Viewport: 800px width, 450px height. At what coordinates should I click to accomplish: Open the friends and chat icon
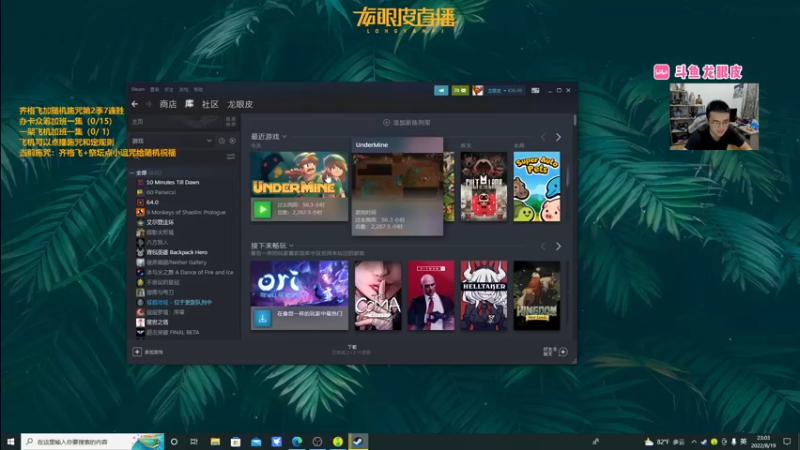[x=563, y=352]
